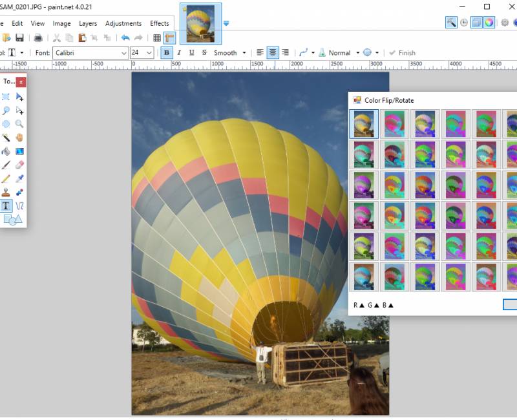Image resolution: width=517 pixels, height=420 pixels.
Task: Click the Undo arrow
Action: (x=125, y=38)
